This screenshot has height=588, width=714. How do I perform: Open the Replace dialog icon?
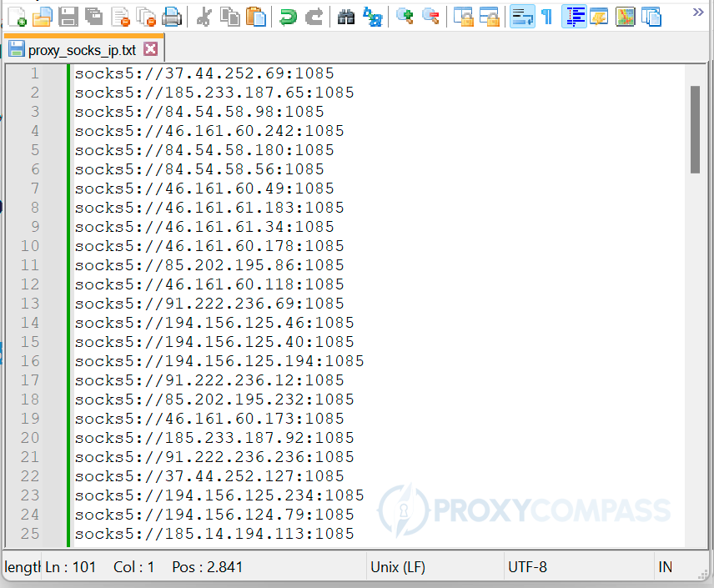373,17
